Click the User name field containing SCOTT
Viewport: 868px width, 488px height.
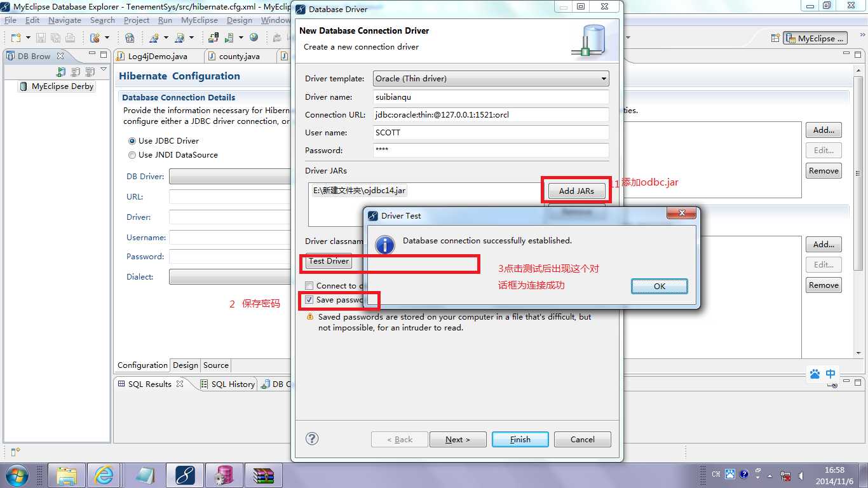491,133
